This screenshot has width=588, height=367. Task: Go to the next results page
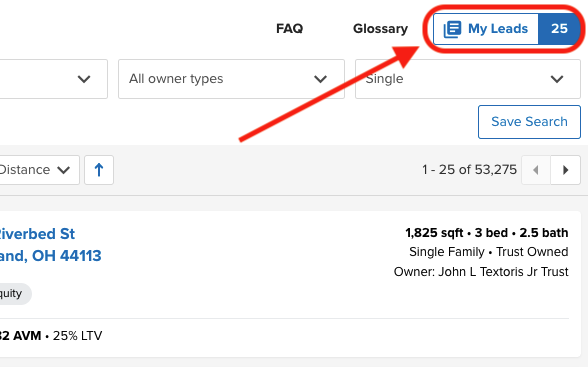click(x=566, y=170)
